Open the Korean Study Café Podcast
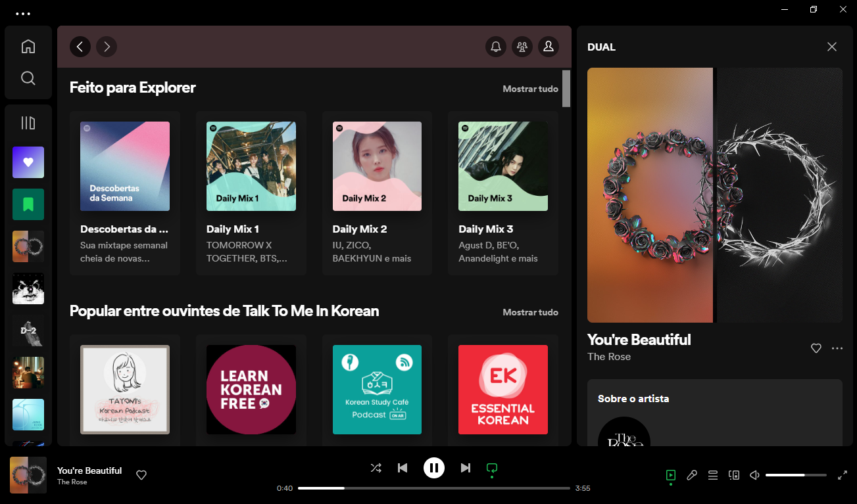This screenshot has width=857, height=504. [x=377, y=390]
